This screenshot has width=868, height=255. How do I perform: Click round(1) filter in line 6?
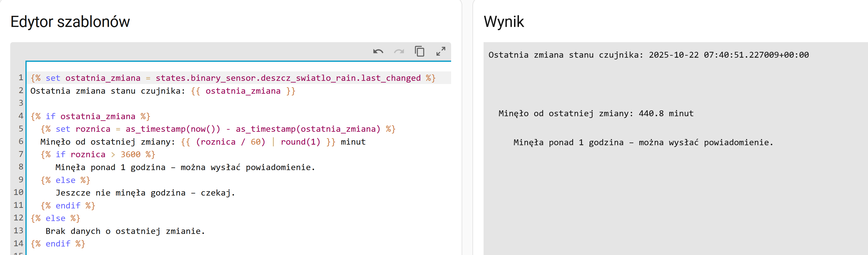[x=300, y=142]
